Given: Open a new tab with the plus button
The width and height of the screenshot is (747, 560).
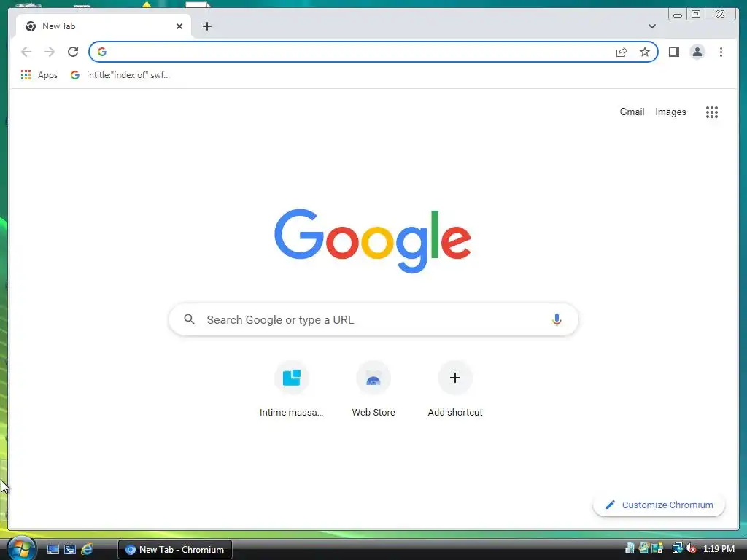Looking at the screenshot, I should (206, 26).
